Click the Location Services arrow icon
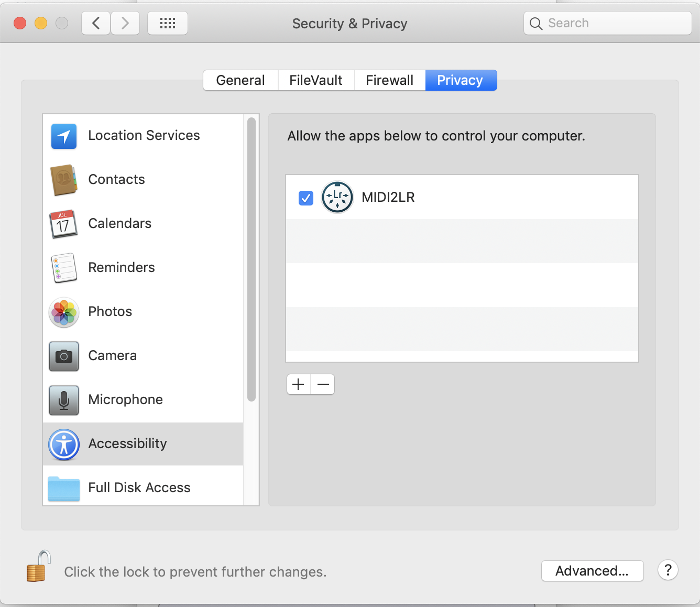The image size is (700, 607). [x=64, y=136]
